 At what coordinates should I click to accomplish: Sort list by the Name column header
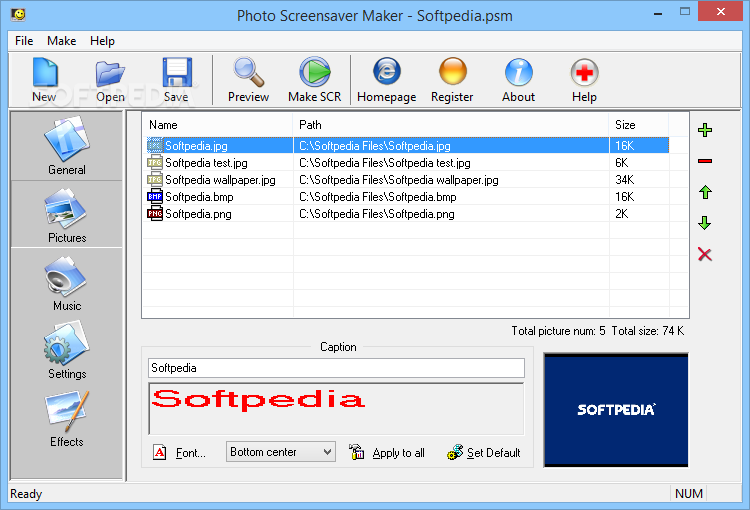[218, 125]
